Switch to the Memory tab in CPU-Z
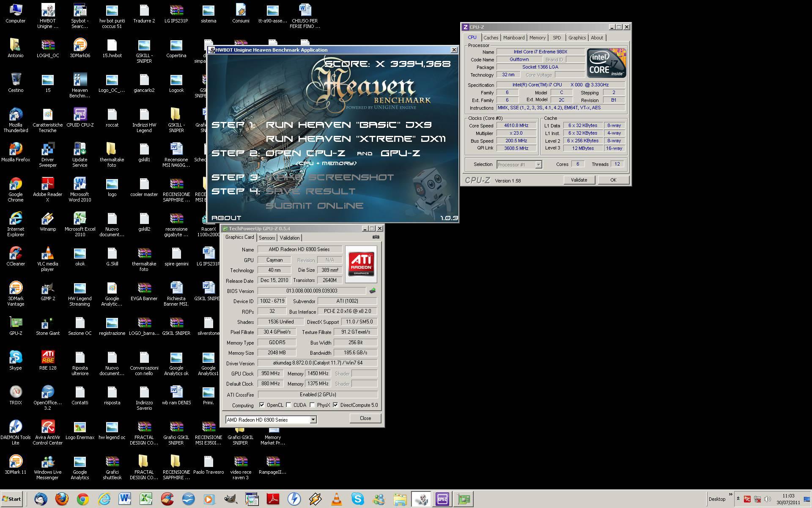The width and height of the screenshot is (812, 508). pyautogui.click(x=537, y=38)
